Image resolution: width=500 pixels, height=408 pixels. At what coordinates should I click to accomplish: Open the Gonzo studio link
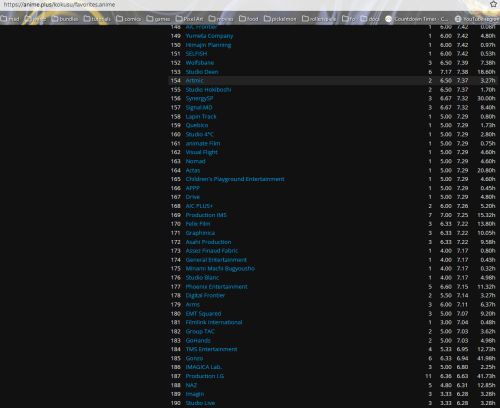(x=194, y=358)
